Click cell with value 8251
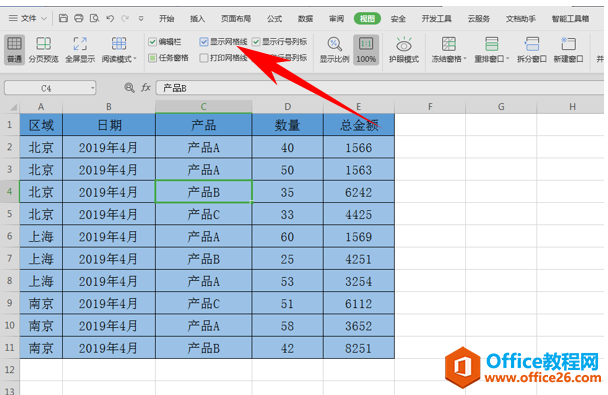Viewport: 608px width, 395px height. pyautogui.click(x=359, y=348)
